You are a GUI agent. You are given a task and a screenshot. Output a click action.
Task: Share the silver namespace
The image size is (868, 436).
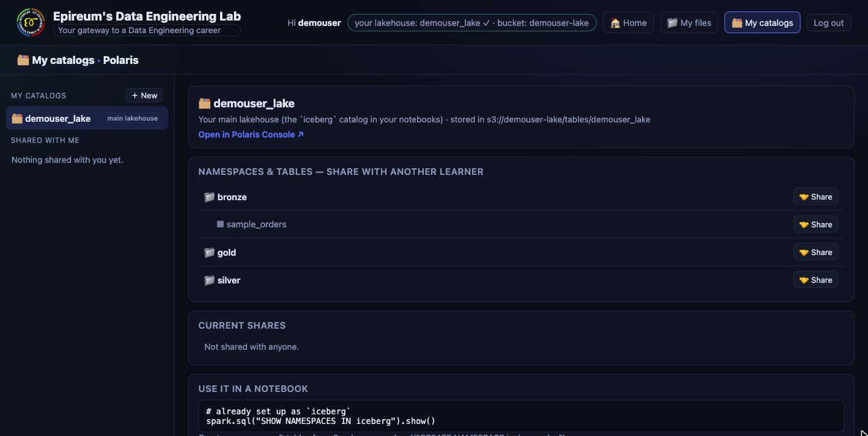coord(816,280)
